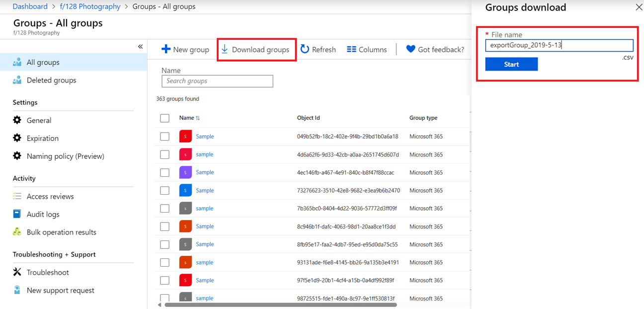Toggle the select-all checkbox in header
The image size is (644, 309).
[164, 118]
